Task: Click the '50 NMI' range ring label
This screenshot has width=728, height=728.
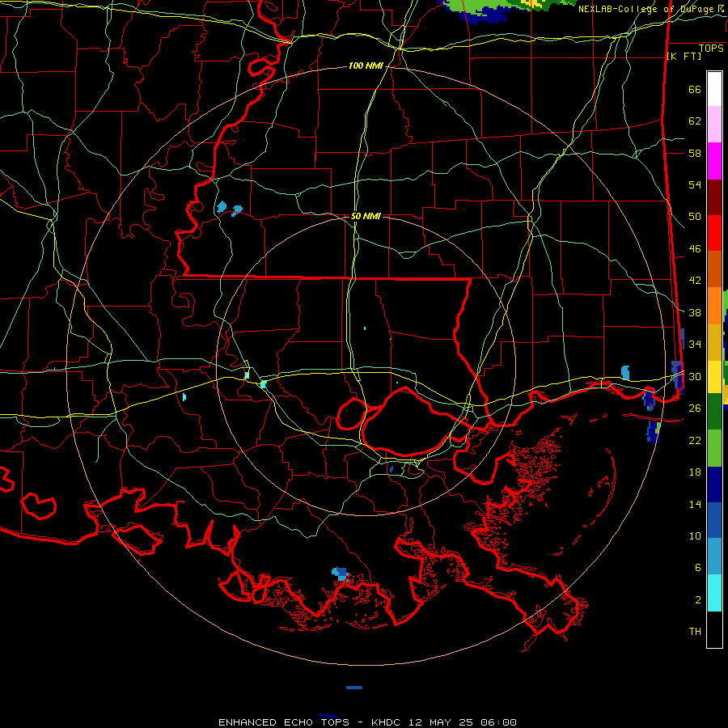Action: click(366, 216)
